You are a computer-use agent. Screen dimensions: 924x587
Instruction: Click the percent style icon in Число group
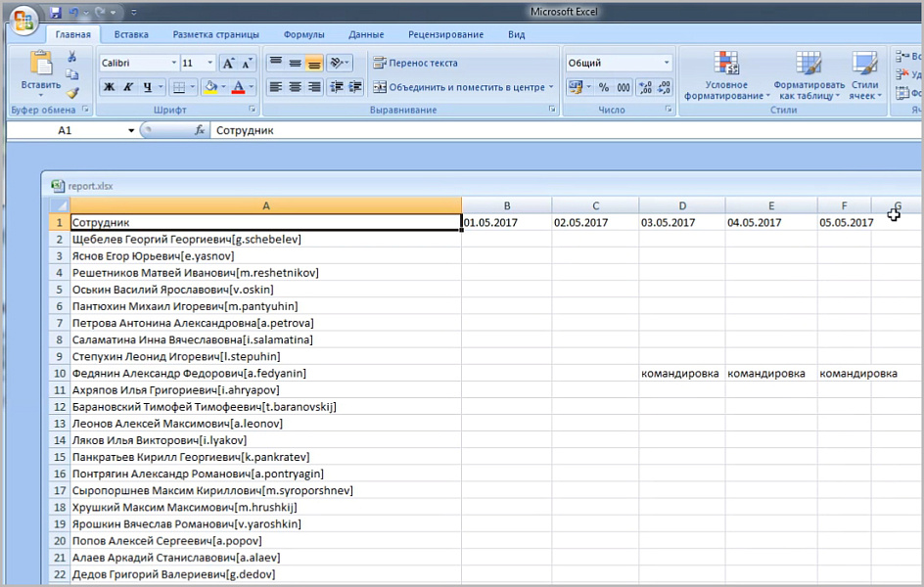tap(604, 86)
